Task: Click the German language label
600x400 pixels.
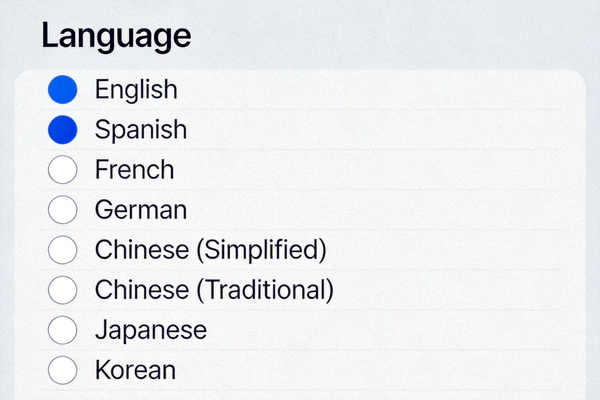Action: point(140,210)
